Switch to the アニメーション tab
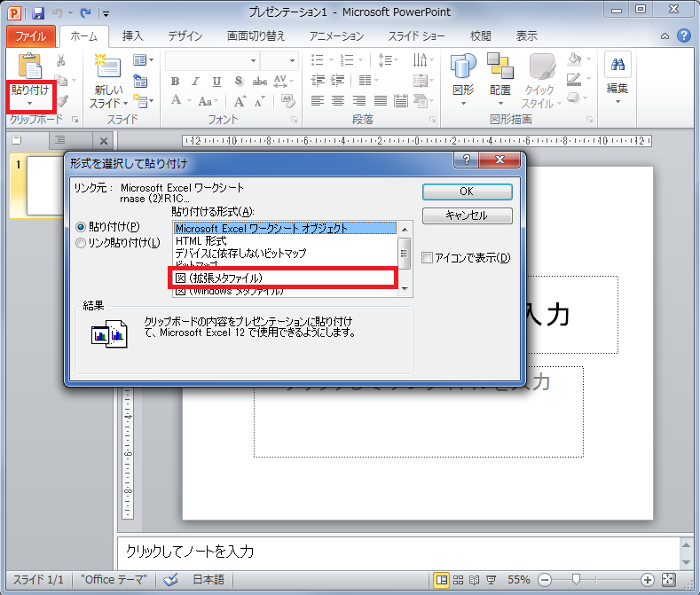The width and height of the screenshot is (700, 595). pyautogui.click(x=336, y=36)
